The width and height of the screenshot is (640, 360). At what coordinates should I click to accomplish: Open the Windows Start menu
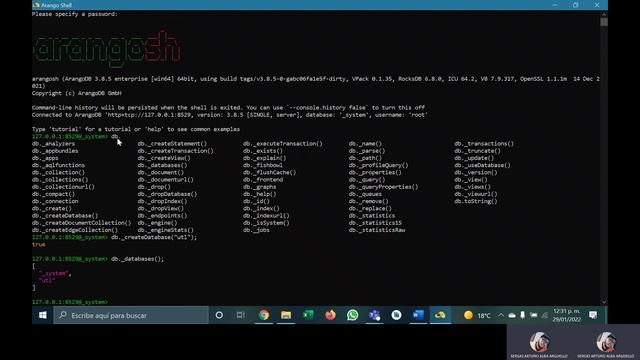pyautogui.click(x=42, y=315)
